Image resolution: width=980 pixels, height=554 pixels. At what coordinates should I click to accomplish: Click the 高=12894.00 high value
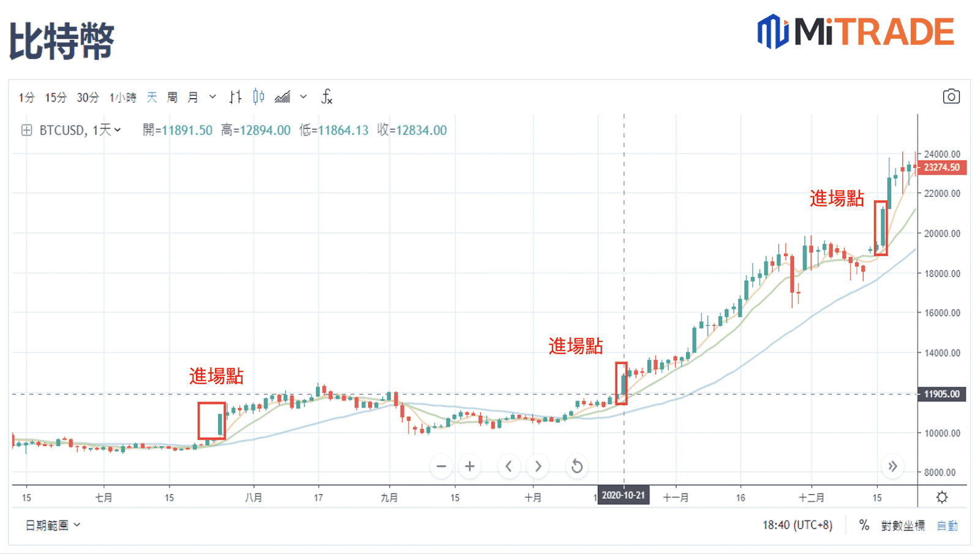pyautogui.click(x=256, y=130)
